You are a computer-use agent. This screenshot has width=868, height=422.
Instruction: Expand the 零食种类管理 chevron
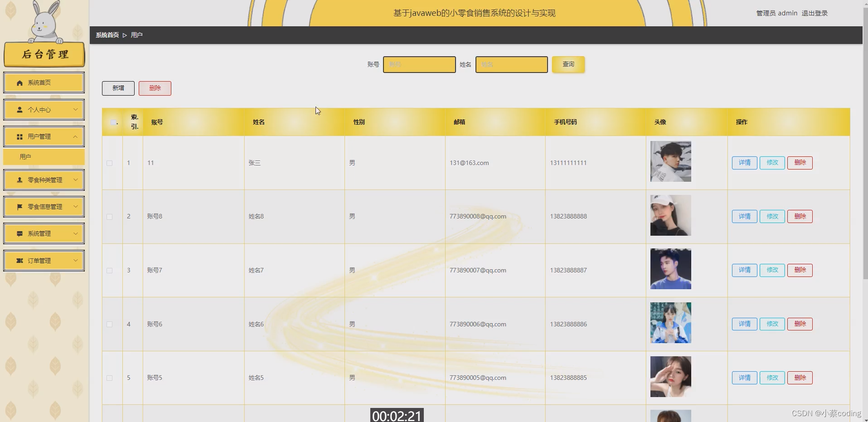(x=76, y=179)
